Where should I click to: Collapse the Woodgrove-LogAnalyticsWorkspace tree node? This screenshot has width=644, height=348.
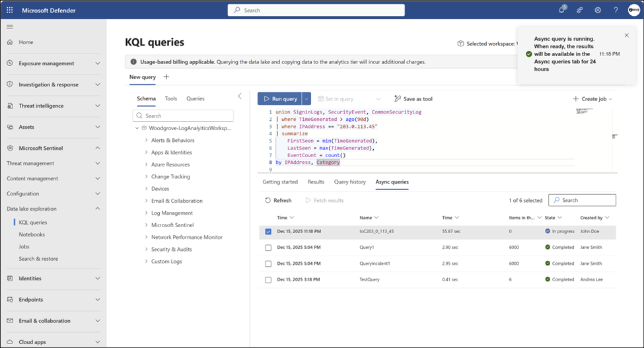pyautogui.click(x=137, y=128)
